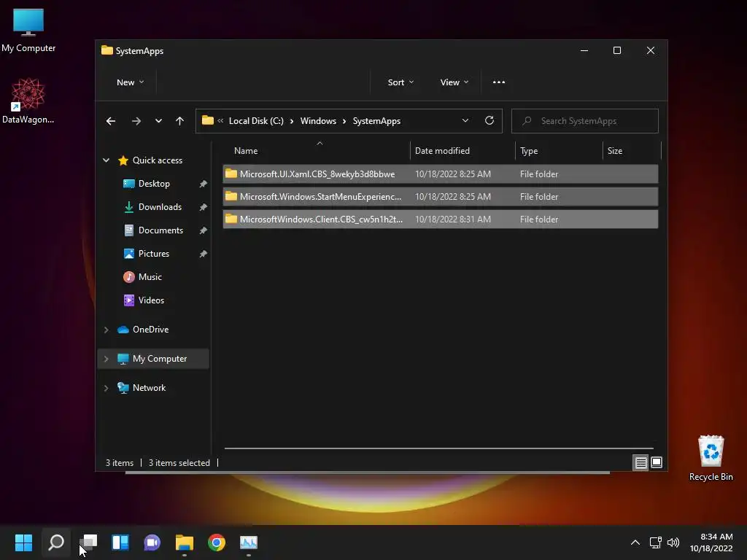This screenshot has width=747, height=560.
Task: Select OneDrive in navigation pane
Action: coord(150,330)
